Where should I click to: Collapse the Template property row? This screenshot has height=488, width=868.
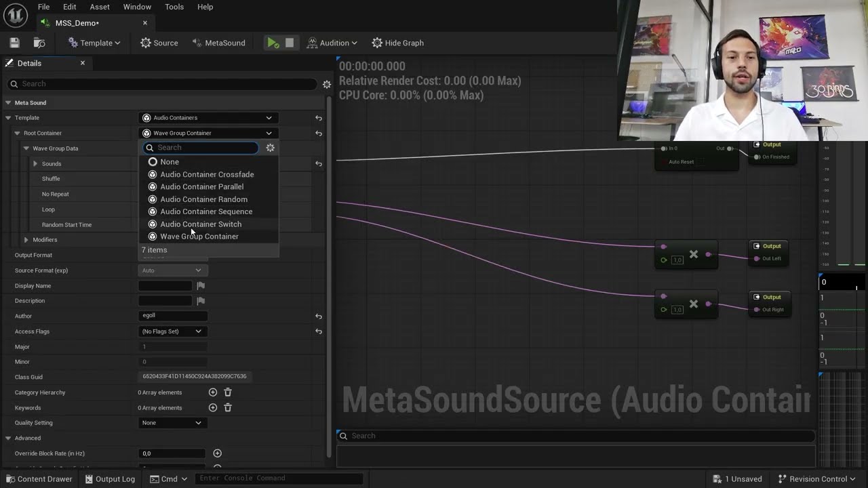(x=8, y=118)
